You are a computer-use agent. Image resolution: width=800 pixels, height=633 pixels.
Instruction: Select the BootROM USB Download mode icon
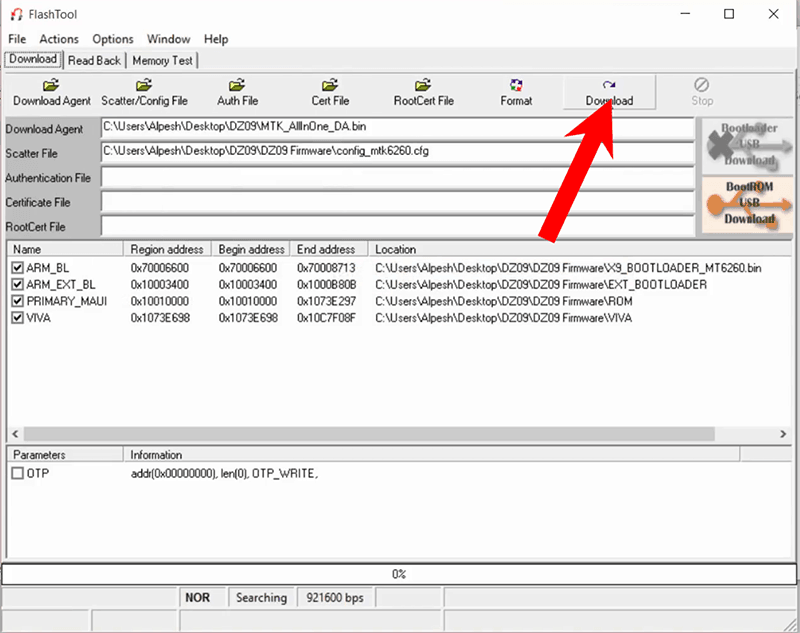point(748,203)
